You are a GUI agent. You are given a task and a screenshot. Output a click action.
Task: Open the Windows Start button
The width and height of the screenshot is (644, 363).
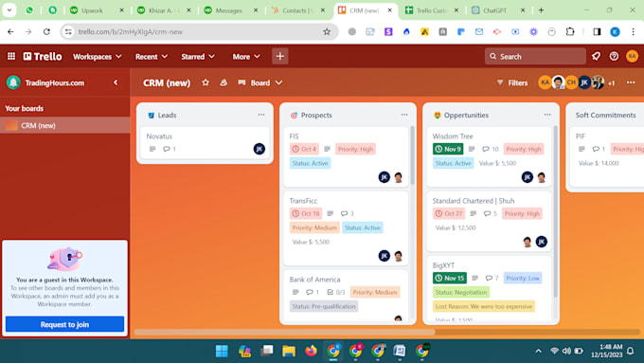tap(222, 351)
